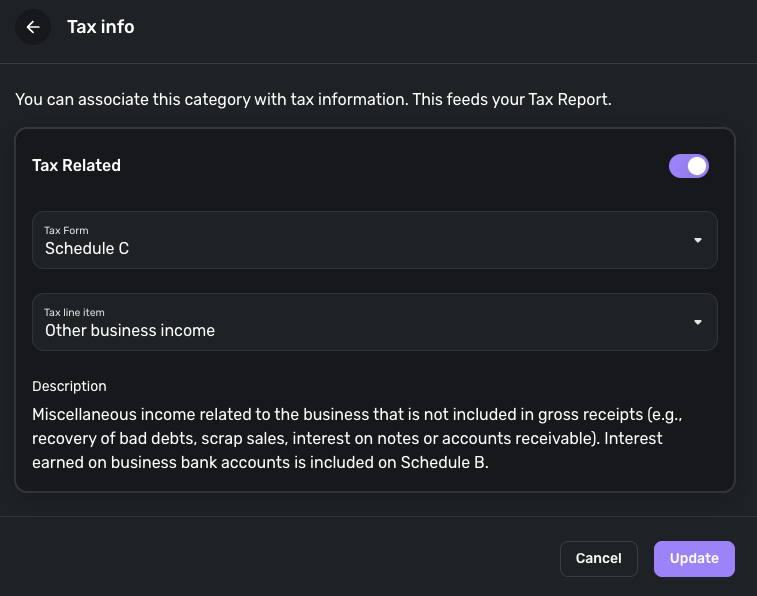Click the small Tax line item label
The width and height of the screenshot is (757, 596).
coord(74,312)
